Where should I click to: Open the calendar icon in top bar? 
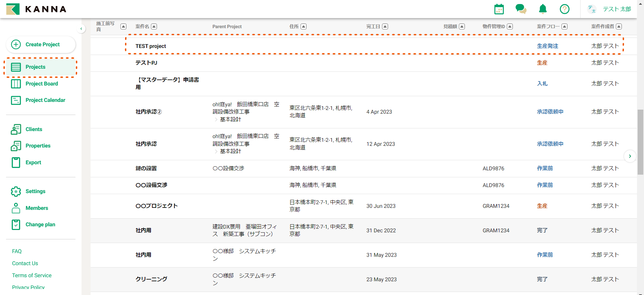(x=499, y=9)
